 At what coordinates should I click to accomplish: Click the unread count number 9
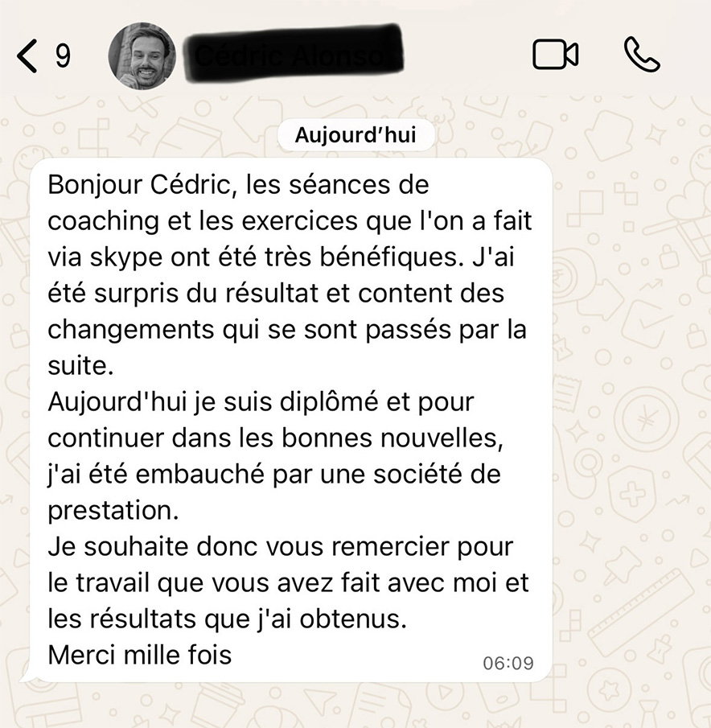click(x=63, y=56)
